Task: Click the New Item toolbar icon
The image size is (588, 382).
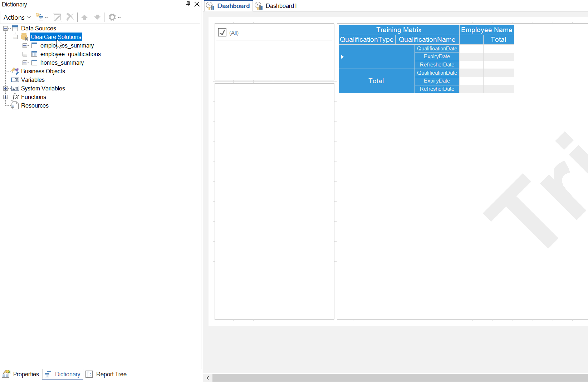Action: tap(42, 17)
